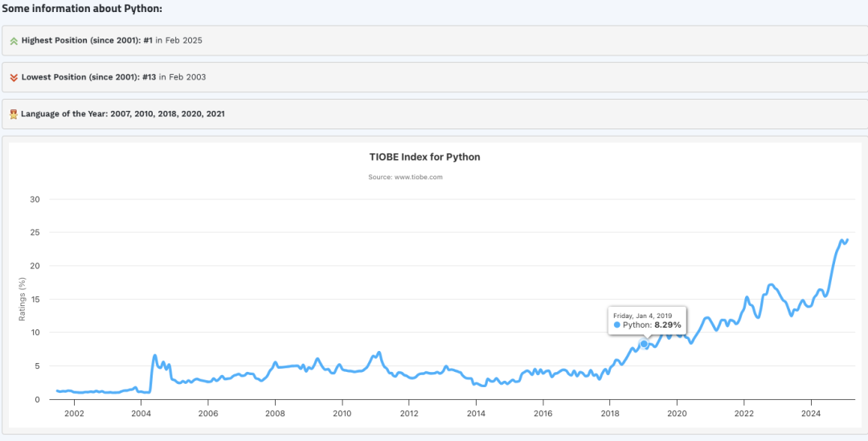Screen dimensions: 868x441
Task: Click the 2012 x-axis label
Action: coord(408,413)
